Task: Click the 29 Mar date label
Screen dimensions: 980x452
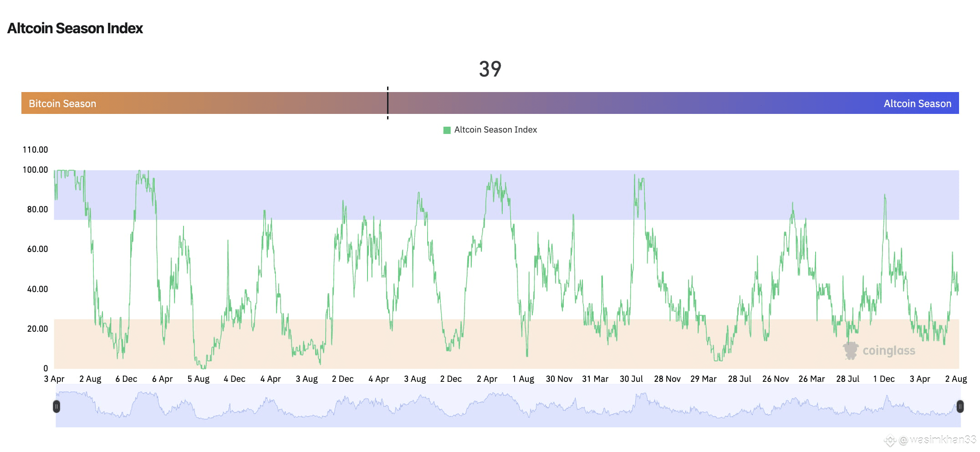Action: pos(704,379)
